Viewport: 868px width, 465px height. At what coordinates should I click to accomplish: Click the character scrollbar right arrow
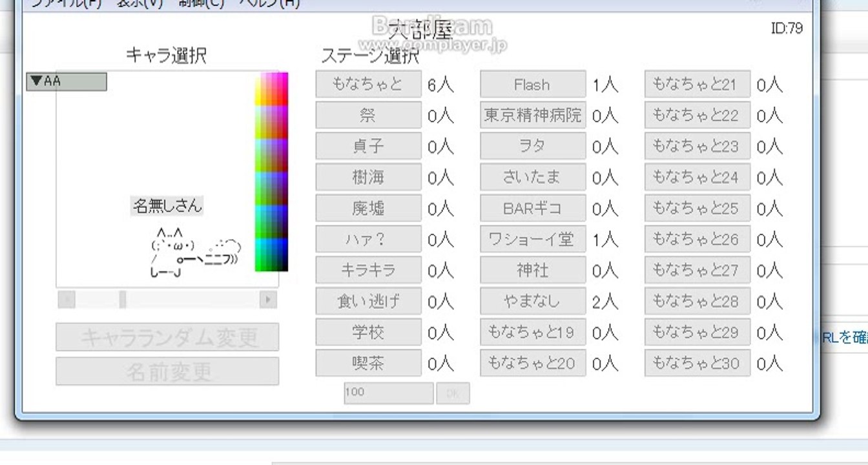[268, 299]
